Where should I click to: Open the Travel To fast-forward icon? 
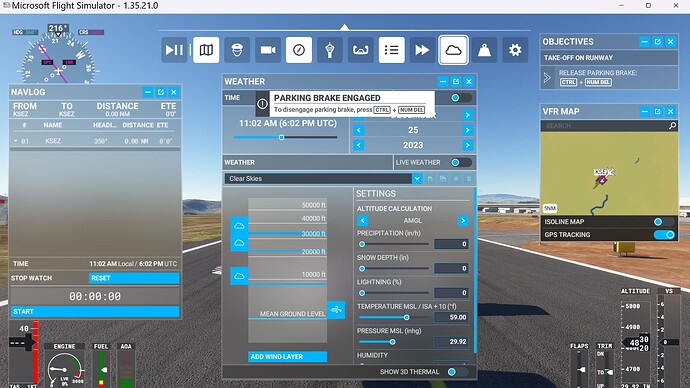click(x=422, y=50)
